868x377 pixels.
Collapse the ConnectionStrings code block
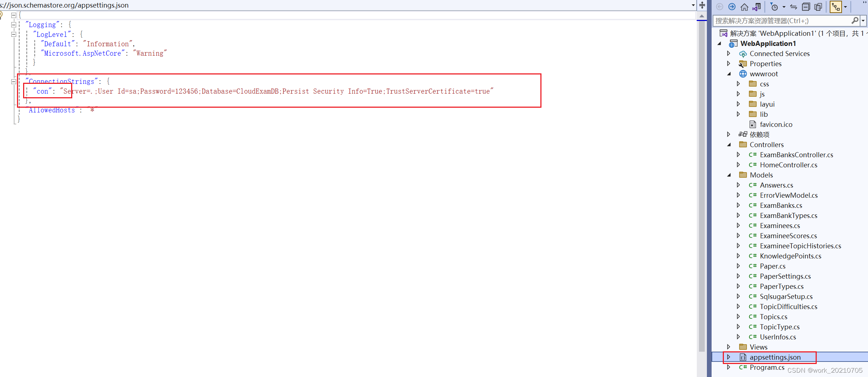13,81
